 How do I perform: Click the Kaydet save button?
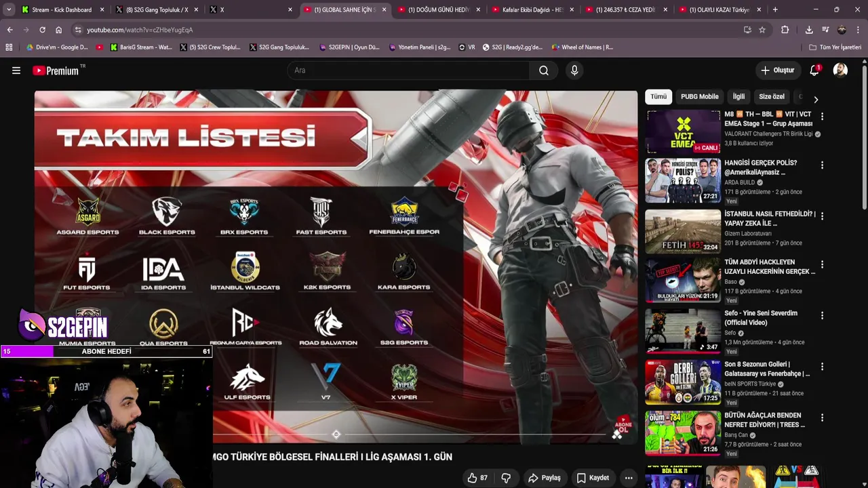click(593, 478)
